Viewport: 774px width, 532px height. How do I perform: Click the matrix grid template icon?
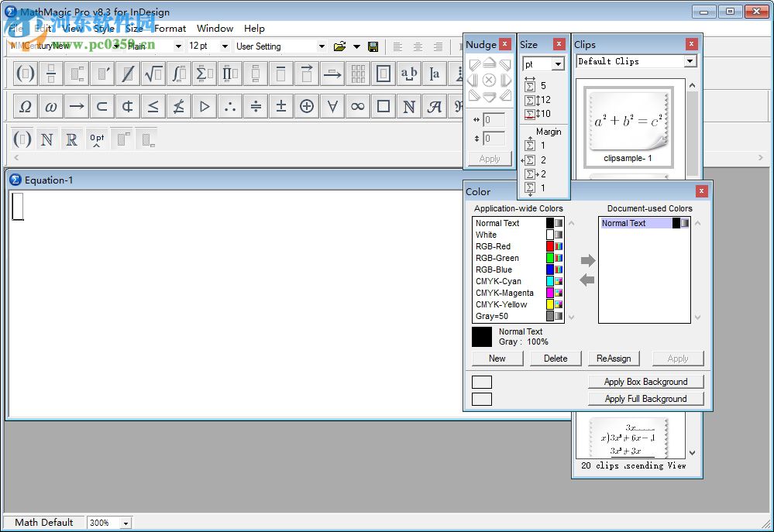[358, 74]
